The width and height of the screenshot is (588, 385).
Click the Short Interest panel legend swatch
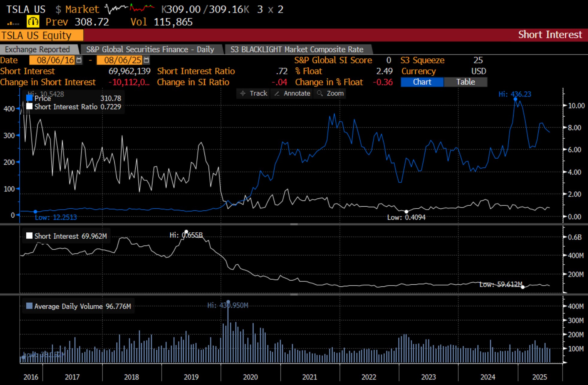click(29, 236)
